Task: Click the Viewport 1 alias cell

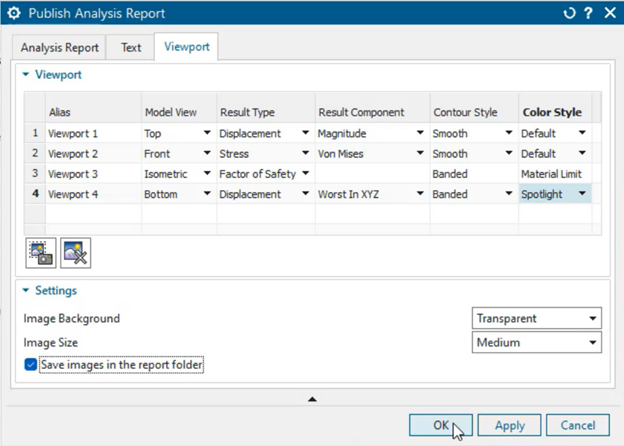Action: click(94, 133)
